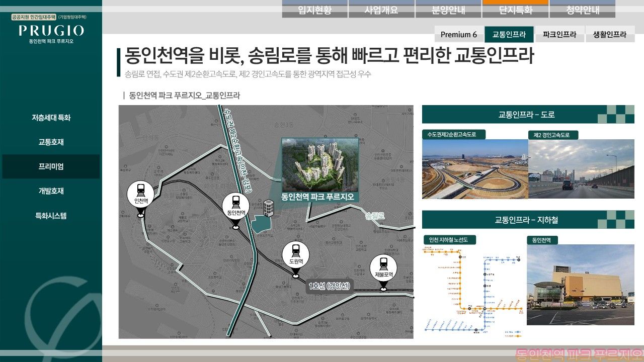Open the 사업개요 top menu
Image resolution: width=644 pixels, height=362 pixels.
tap(381, 9)
